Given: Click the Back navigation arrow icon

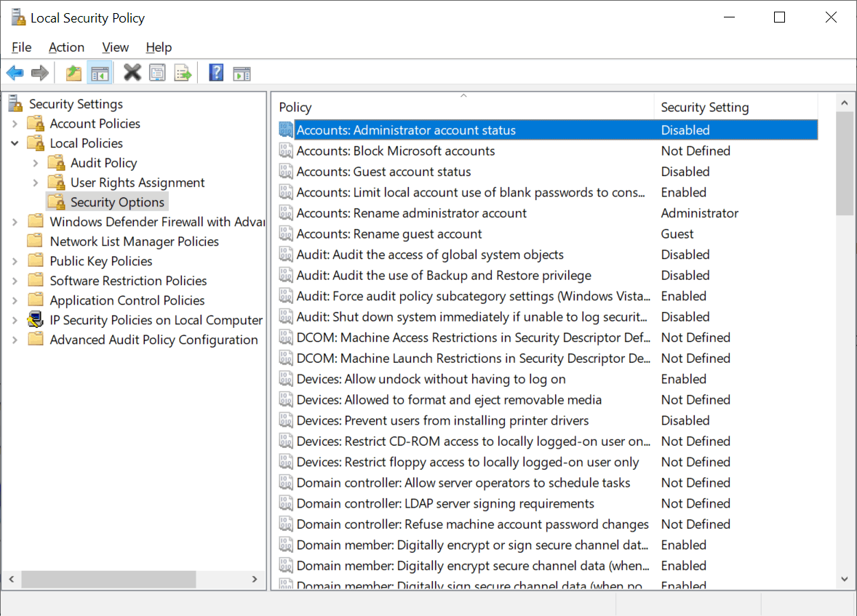Looking at the screenshot, I should [x=15, y=72].
